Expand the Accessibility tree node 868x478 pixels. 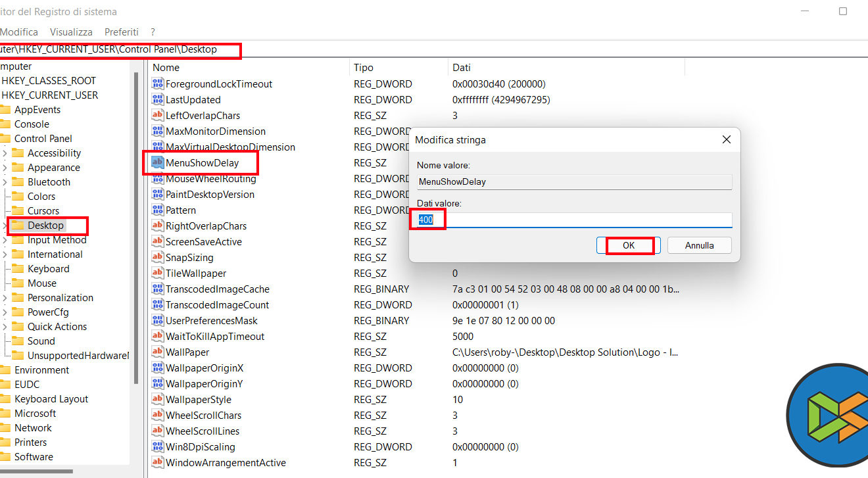coord(5,153)
